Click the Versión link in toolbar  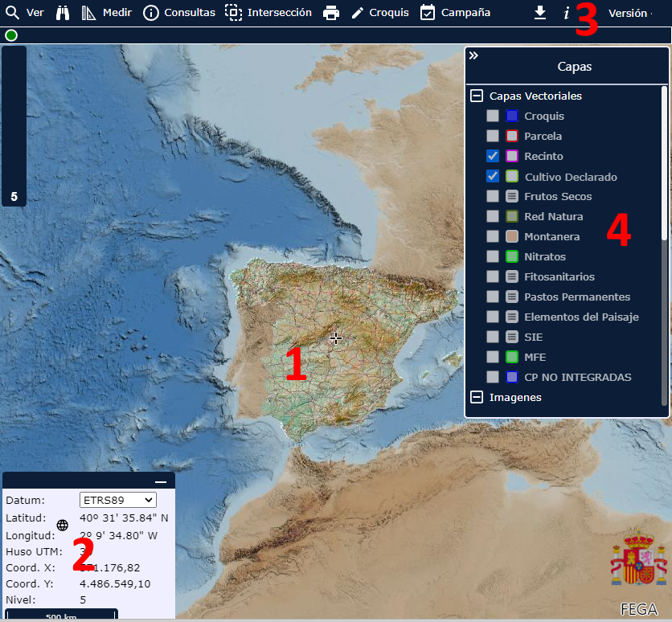[628, 13]
